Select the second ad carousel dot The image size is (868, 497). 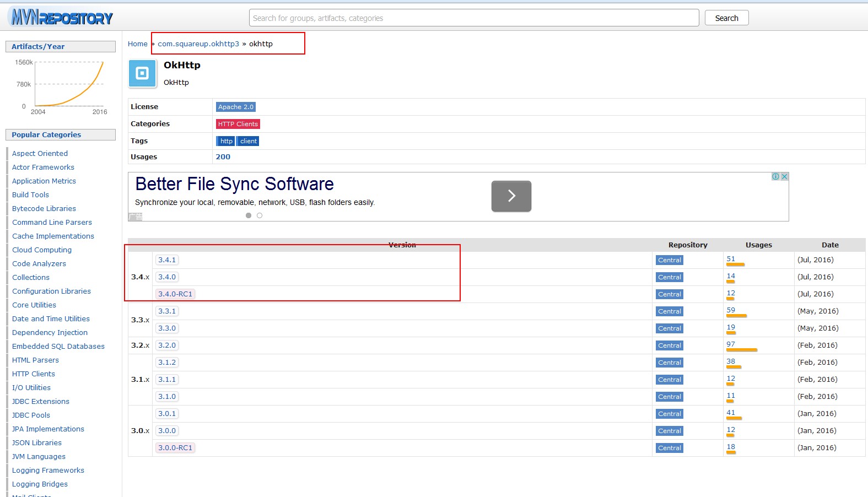[x=260, y=215]
